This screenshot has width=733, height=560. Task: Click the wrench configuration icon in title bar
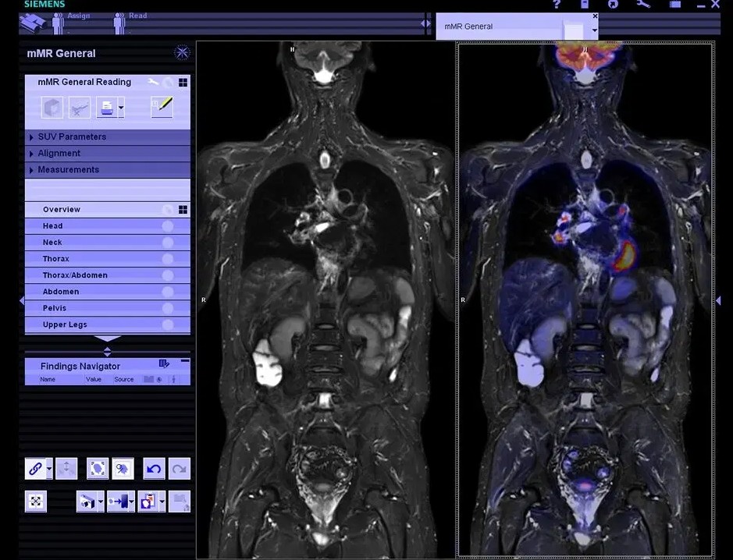click(x=644, y=4)
